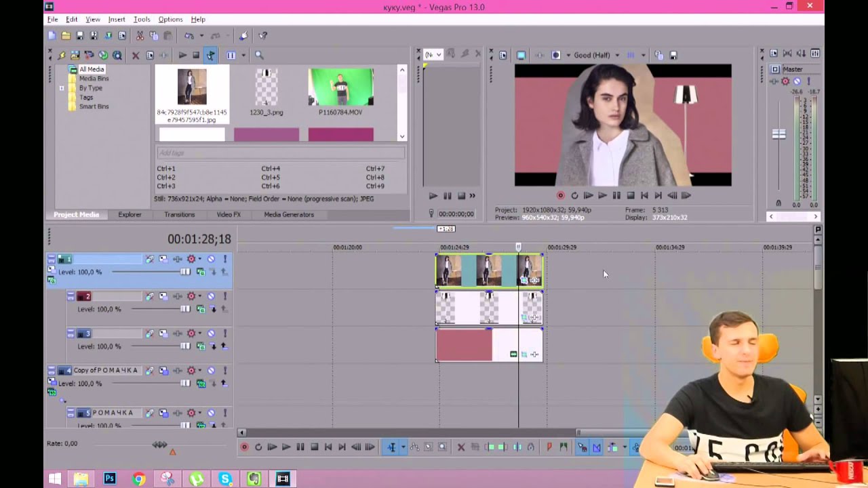
Task: Open the Edit tool mode dropdown arrow
Action: point(403,447)
